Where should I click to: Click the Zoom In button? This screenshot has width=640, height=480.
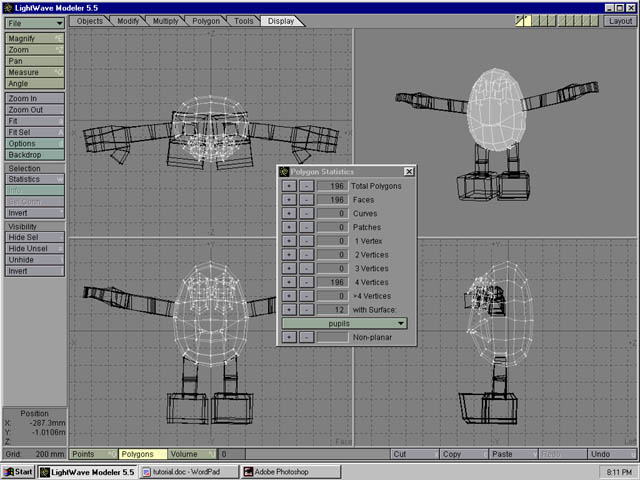pyautogui.click(x=34, y=98)
